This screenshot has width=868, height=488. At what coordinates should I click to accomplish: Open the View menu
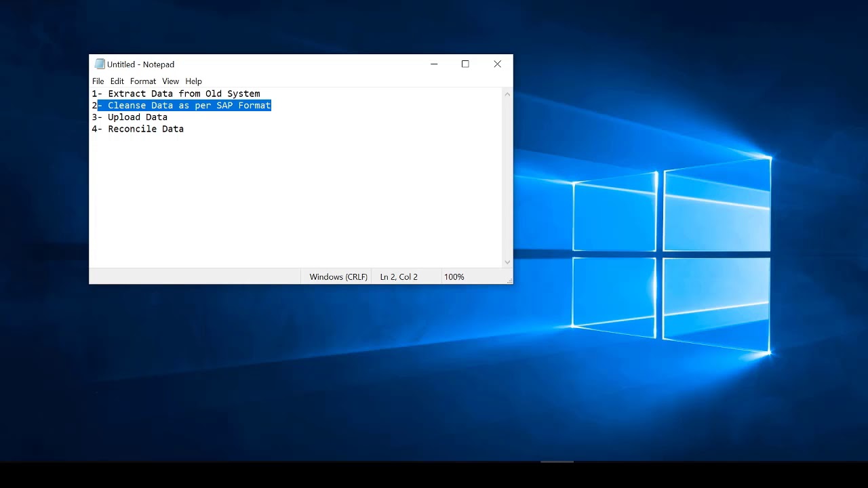tap(170, 81)
